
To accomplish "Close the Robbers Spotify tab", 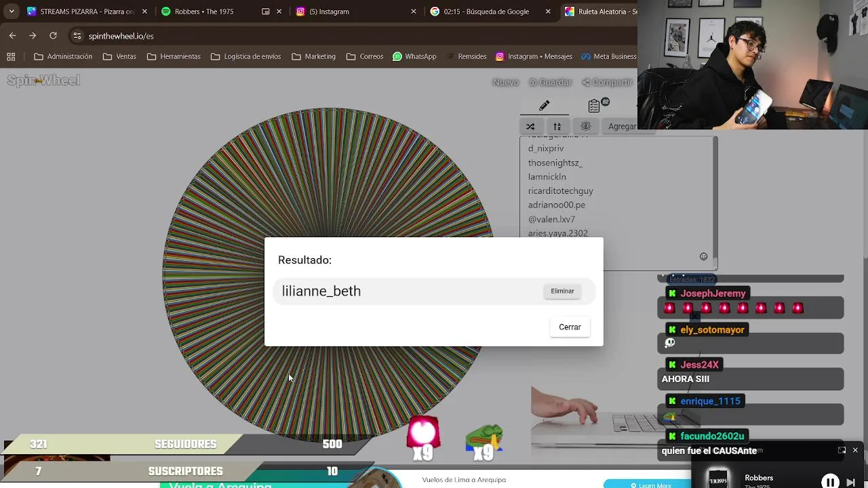I will point(279,12).
